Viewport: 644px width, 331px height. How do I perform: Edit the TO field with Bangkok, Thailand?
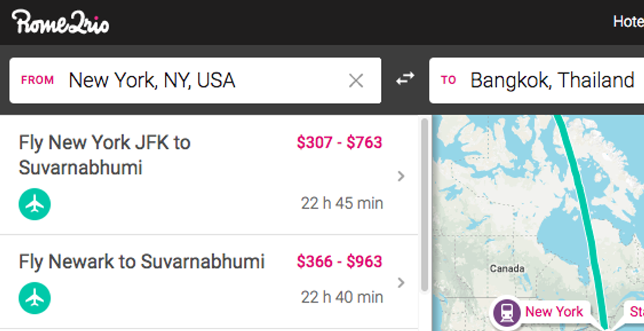coord(552,81)
